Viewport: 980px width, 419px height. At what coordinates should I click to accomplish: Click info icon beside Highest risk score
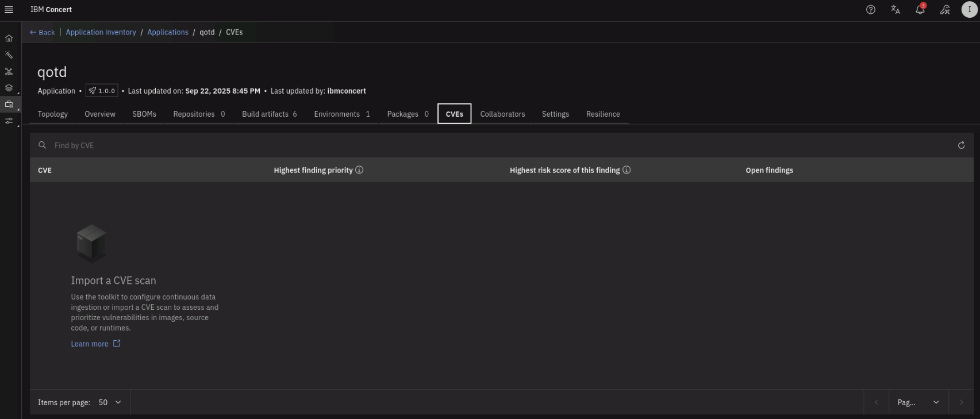(627, 170)
